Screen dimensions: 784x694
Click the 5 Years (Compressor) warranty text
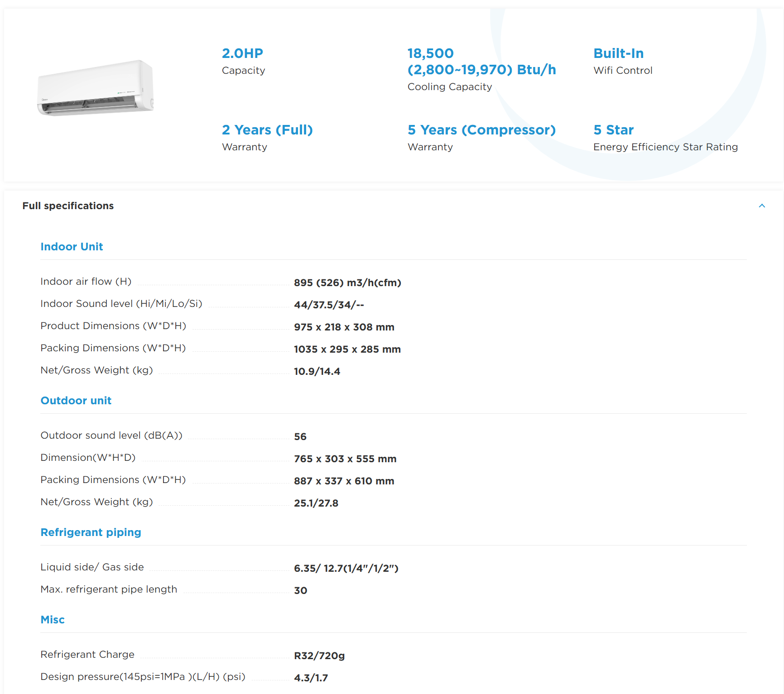[481, 138]
